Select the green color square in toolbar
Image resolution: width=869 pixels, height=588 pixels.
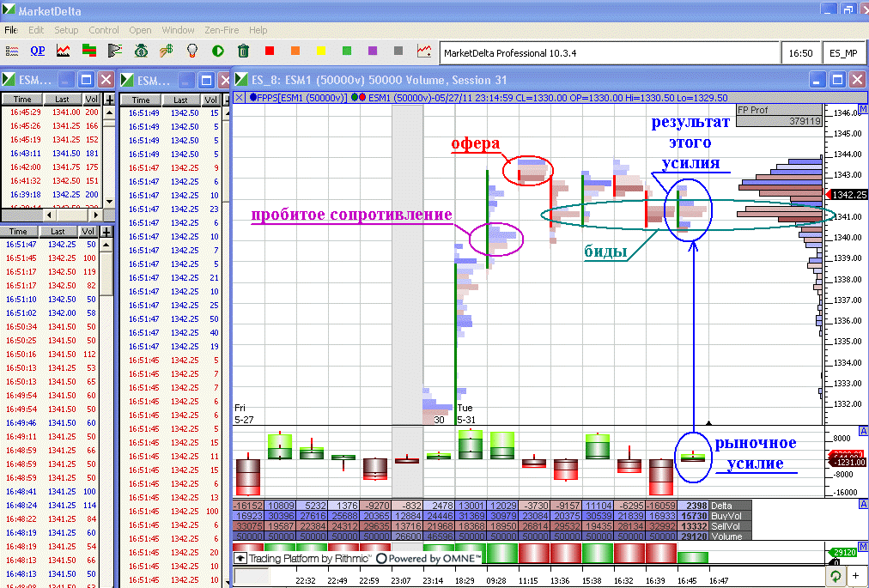coord(346,51)
